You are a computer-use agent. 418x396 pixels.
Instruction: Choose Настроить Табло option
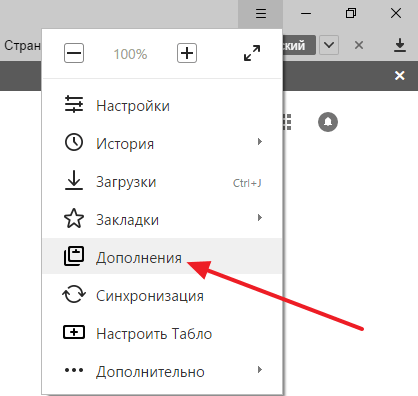(162, 333)
